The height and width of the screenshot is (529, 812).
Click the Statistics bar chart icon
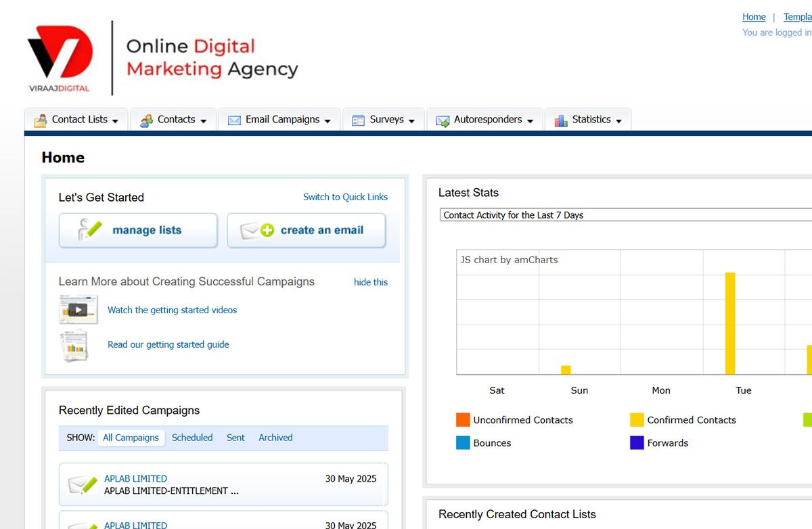coord(560,120)
